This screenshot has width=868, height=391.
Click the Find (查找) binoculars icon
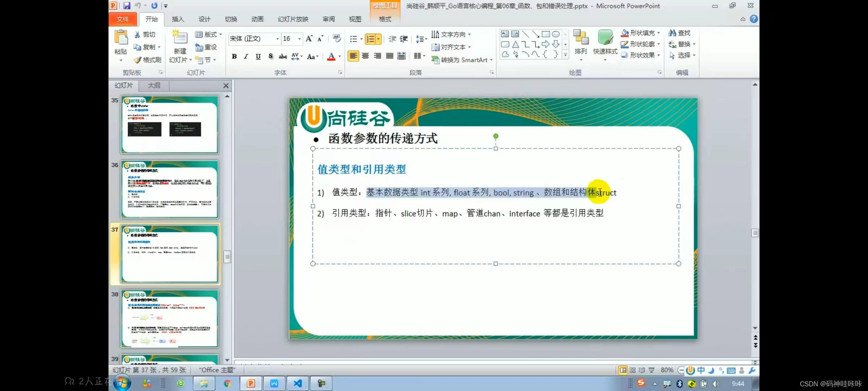[672, 33]
